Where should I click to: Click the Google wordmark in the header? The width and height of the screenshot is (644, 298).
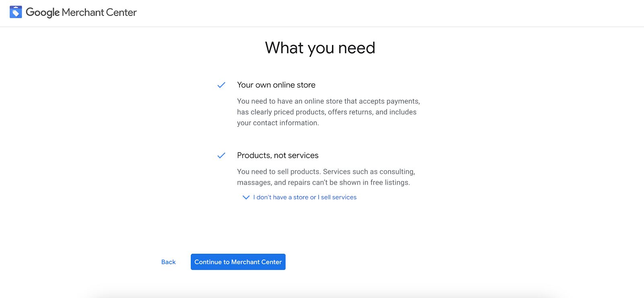(43, 12)
